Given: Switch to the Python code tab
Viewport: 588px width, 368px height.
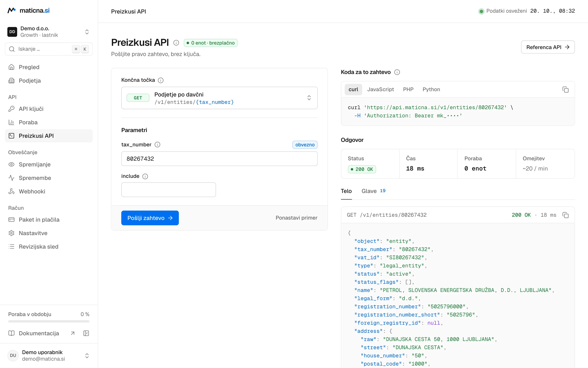Looking at the screenshot, I should tap(431, 89).
